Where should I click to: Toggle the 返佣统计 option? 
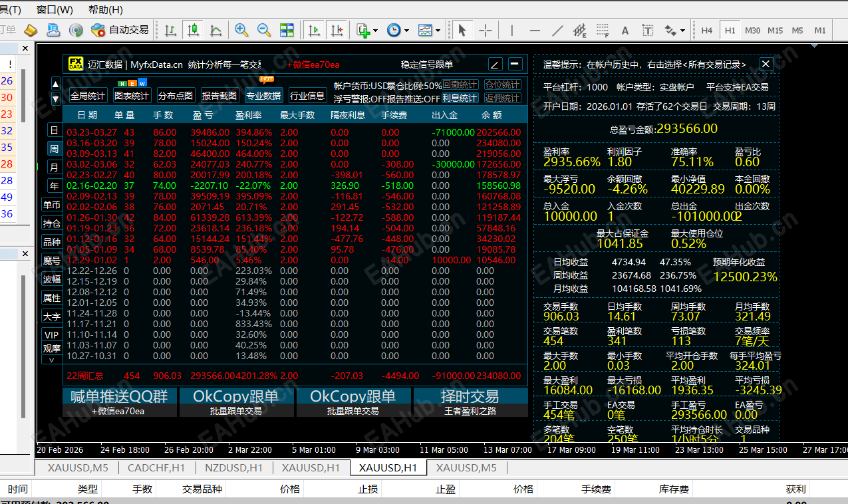point(502,98)
